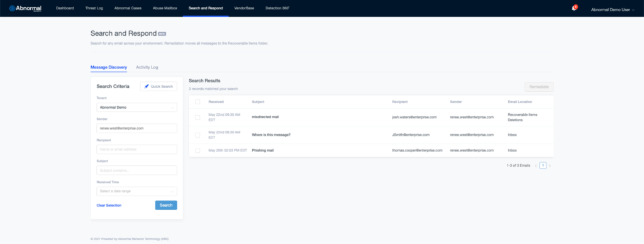Go to the next results page arrow
The image size is (644, 244).
(x=550, y=166)
